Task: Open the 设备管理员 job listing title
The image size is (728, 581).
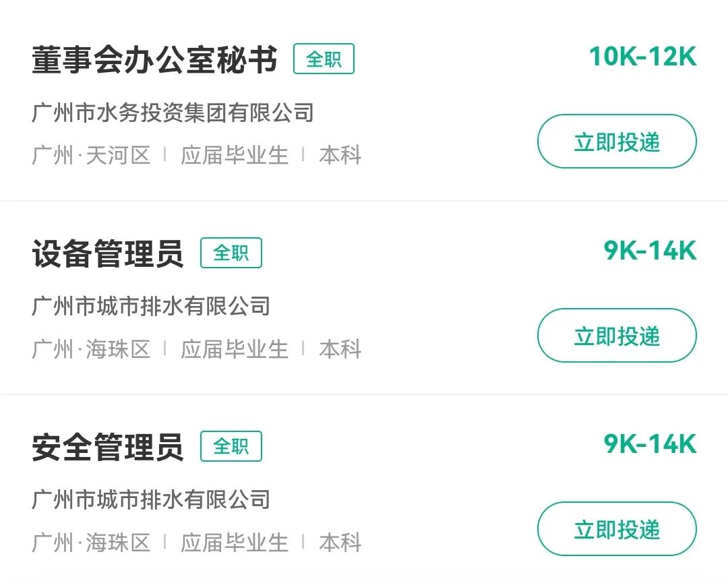Action: [108, 254]
